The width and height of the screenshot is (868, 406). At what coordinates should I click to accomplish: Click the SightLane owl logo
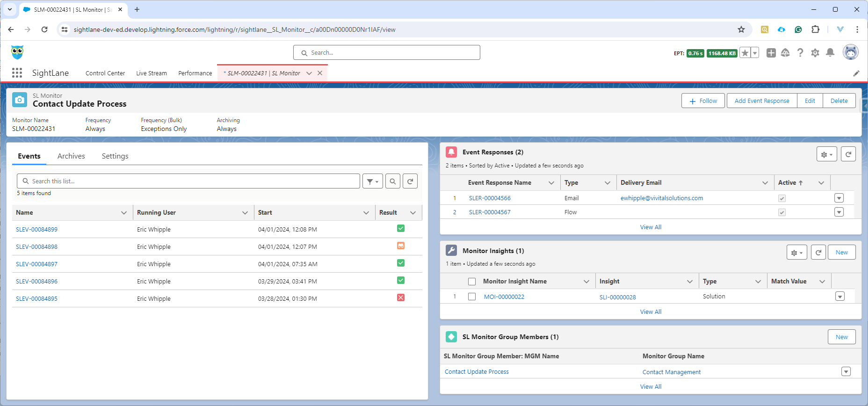click(17, 52)
